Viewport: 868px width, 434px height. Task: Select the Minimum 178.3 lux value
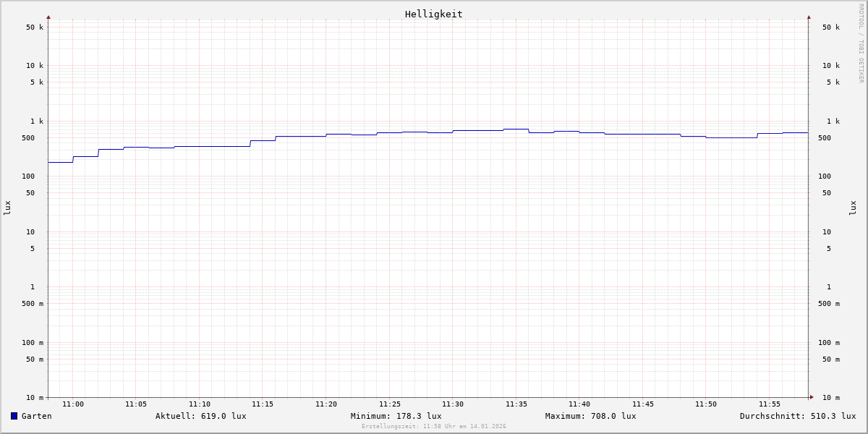pos(396,416)
